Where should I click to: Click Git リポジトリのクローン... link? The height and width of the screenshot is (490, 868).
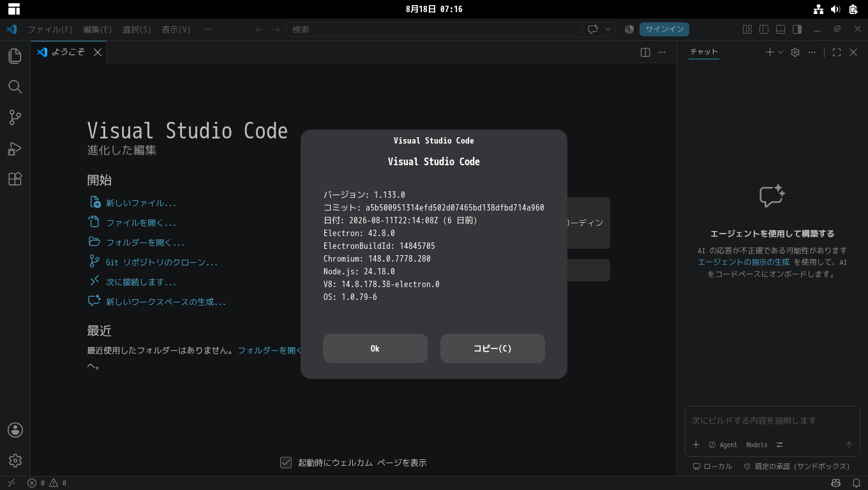pyautogui.click(x=161, y=263)
